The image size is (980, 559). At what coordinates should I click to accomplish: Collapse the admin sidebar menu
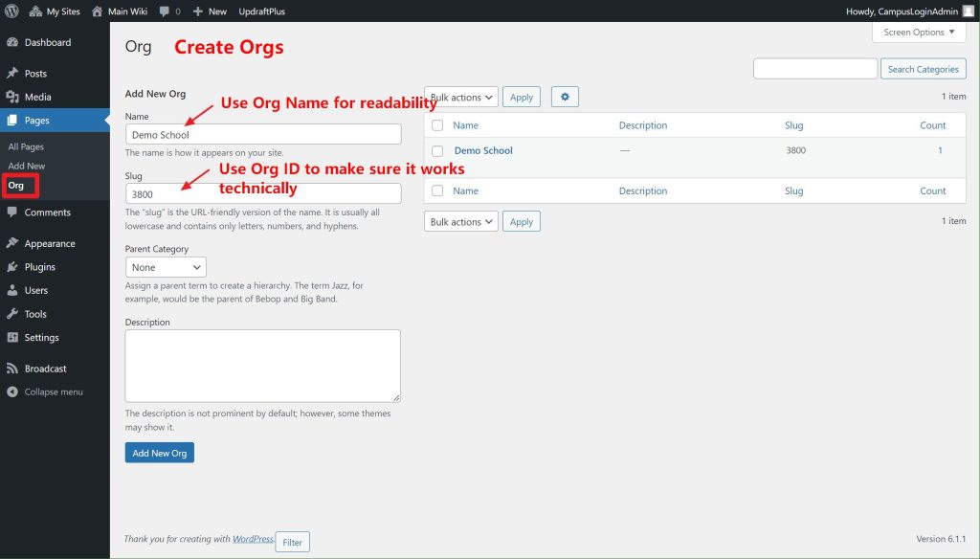coord(53,392)
